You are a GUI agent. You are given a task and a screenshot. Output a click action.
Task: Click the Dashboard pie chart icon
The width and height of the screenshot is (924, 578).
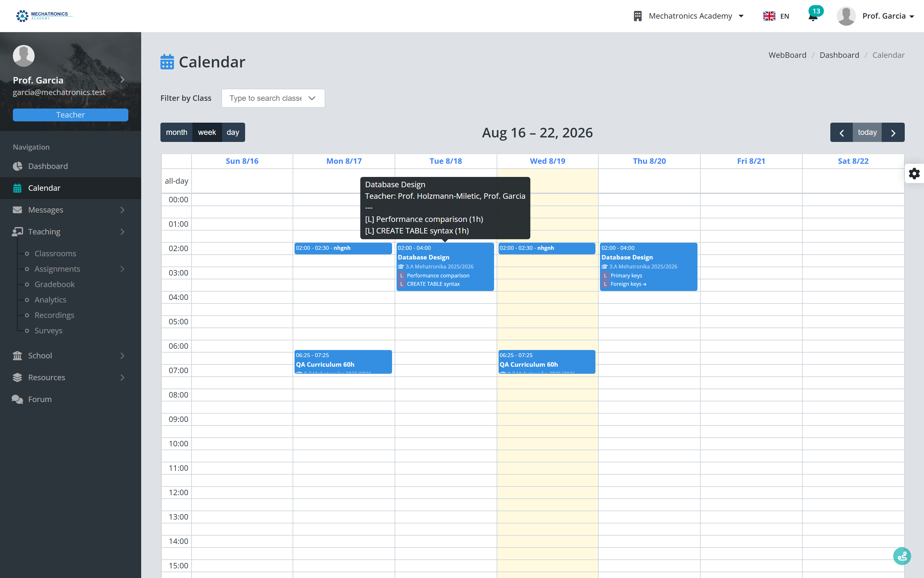pos(18,166)
